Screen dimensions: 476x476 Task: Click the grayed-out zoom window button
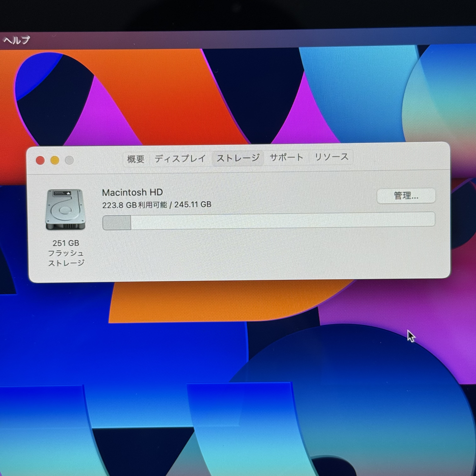pyautogui.click(x=69, y=160)
